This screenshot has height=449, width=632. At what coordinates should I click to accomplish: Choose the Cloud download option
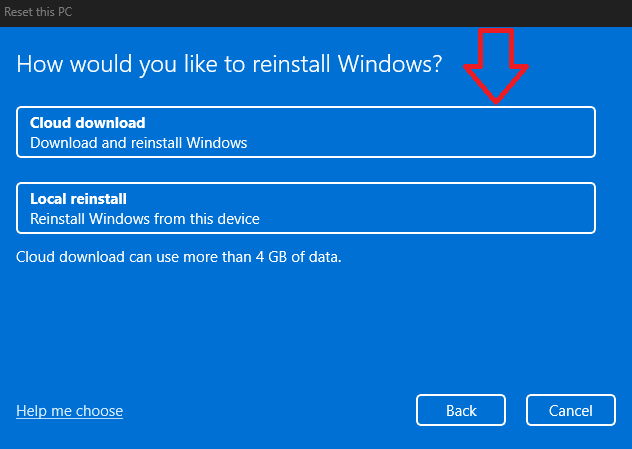coord(305,132)
